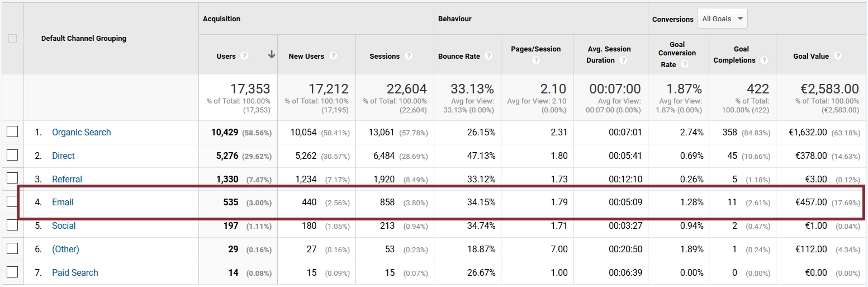Open help icon next to Goal Completions
The height and width of the screenshot is (287, 868).
pos(764,60)
